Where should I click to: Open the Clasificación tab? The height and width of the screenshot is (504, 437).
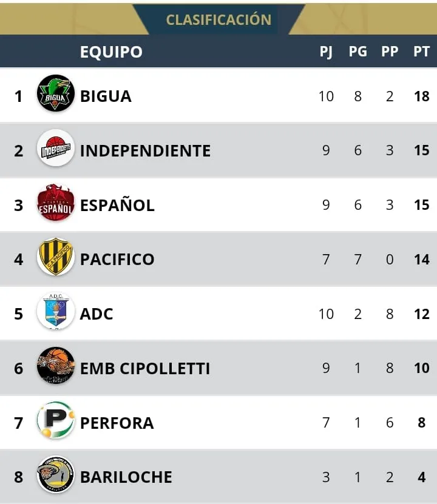(x=218, y=19)
